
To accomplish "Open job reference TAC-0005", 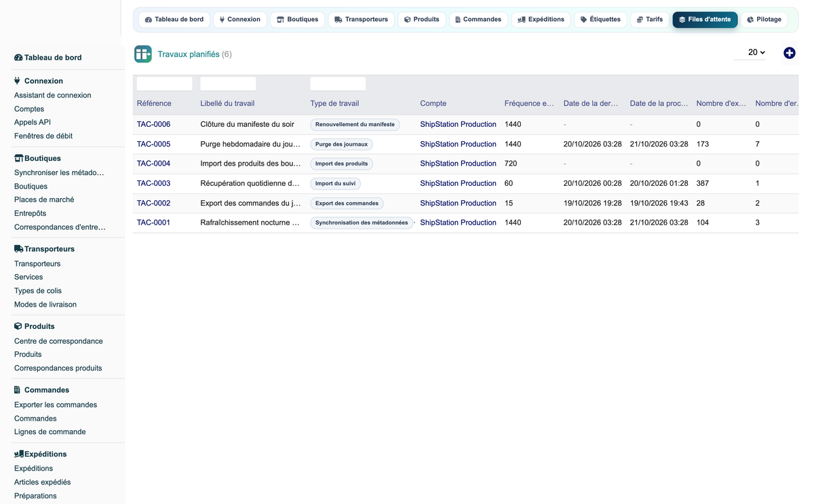I will pos(153,144).
